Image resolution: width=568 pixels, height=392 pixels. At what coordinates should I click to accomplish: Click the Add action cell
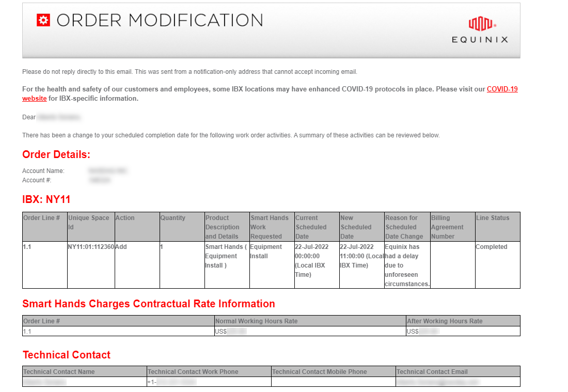coord(137,265)
